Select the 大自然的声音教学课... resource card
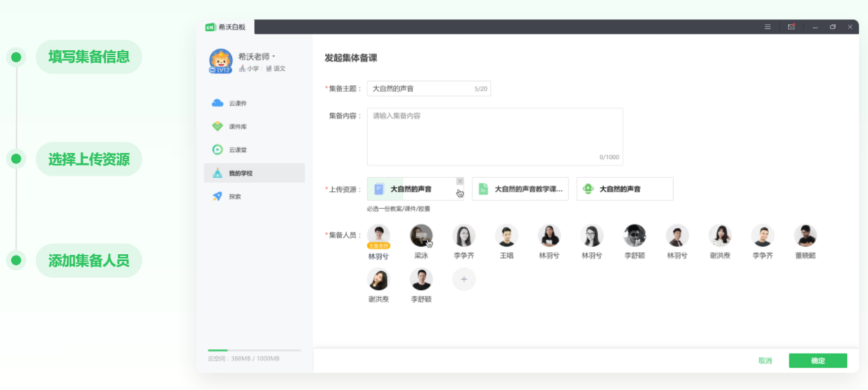 click(x=520, y=189)
